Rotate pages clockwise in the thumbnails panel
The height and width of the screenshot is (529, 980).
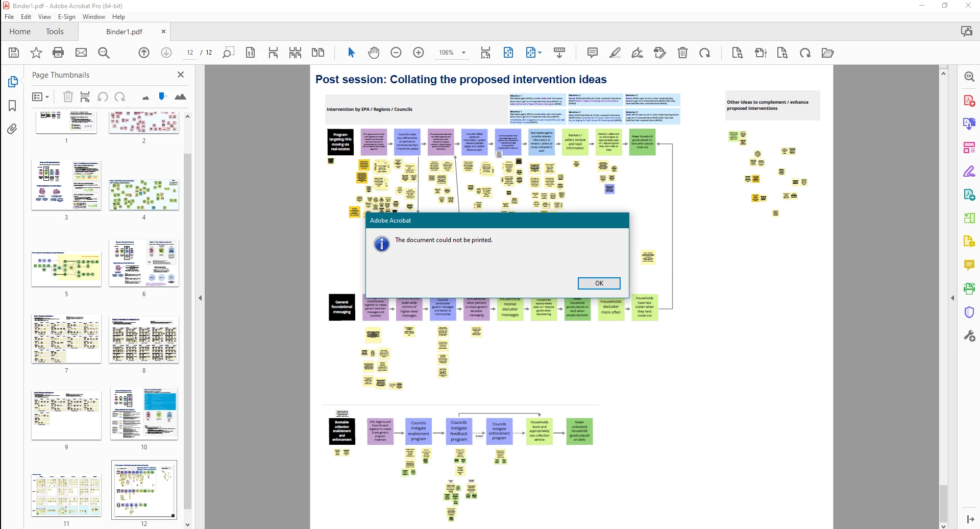(x=120, y=97)
